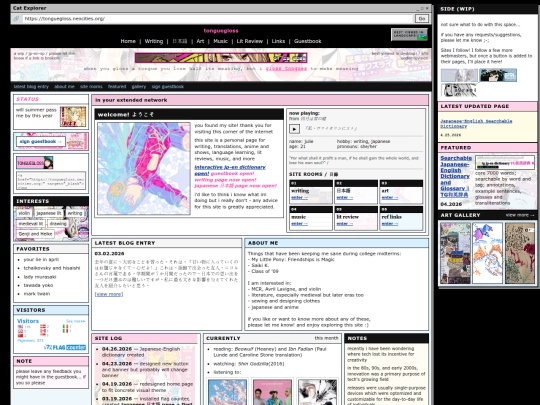Enter the 03 art room

click(390, 198)
